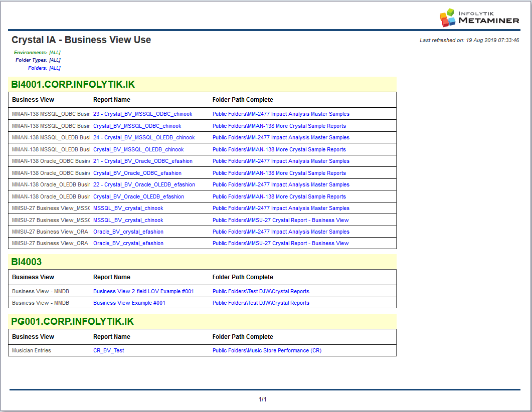Open unnumbered Crystal_BV_MSSQL_OLEDB_chinook report link
This screenshot has height=412, width=532.
[138, 149]
